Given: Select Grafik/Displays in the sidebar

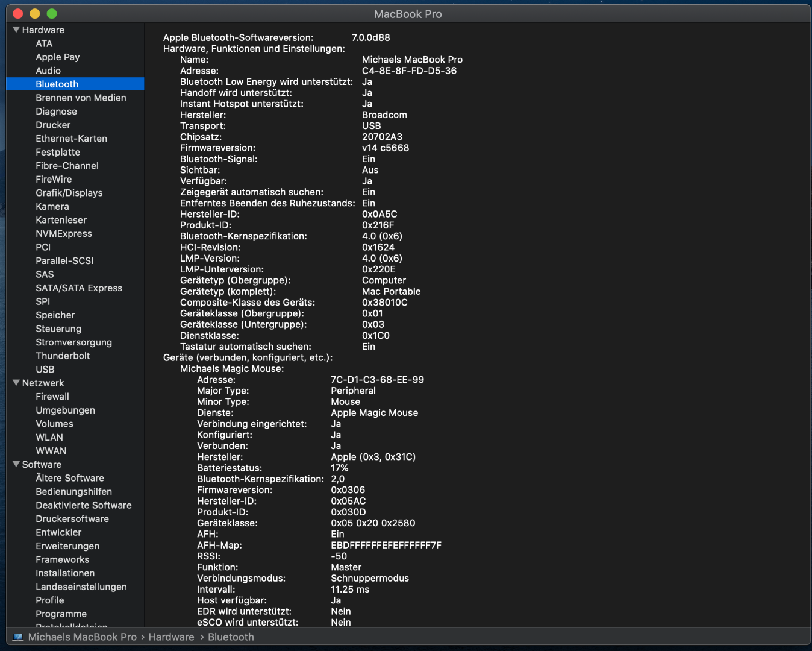Looking at the screenshot, I should point(69,193).
